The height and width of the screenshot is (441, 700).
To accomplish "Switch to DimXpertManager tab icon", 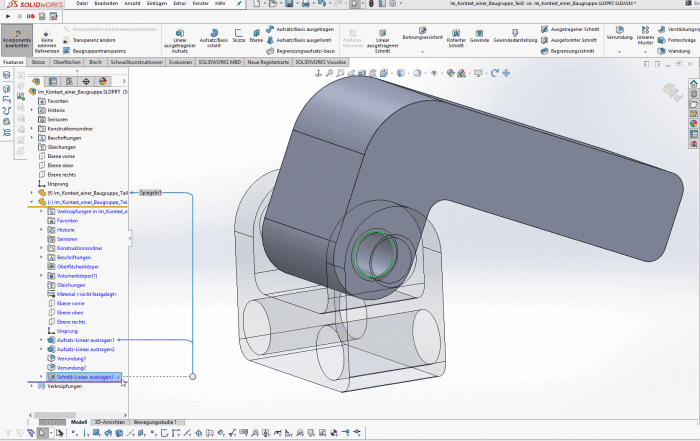I will pyautogui.click(x=86, y=81).
